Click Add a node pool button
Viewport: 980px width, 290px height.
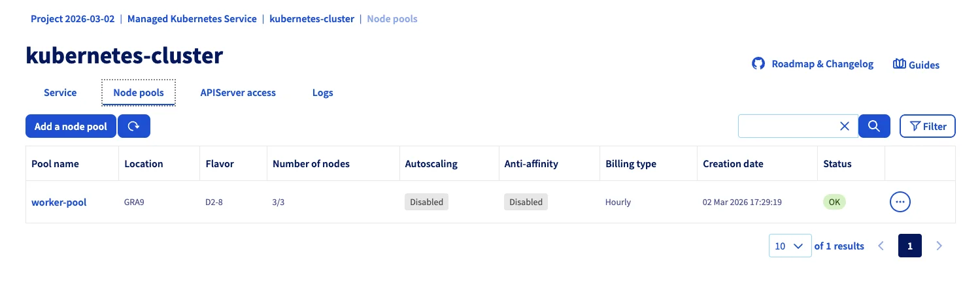(71, 126)
